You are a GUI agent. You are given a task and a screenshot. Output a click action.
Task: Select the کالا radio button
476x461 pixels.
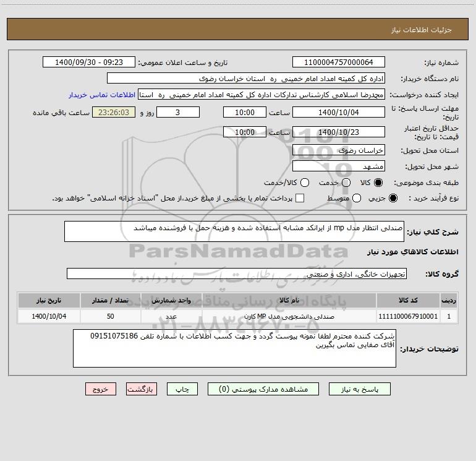[378, 183]
